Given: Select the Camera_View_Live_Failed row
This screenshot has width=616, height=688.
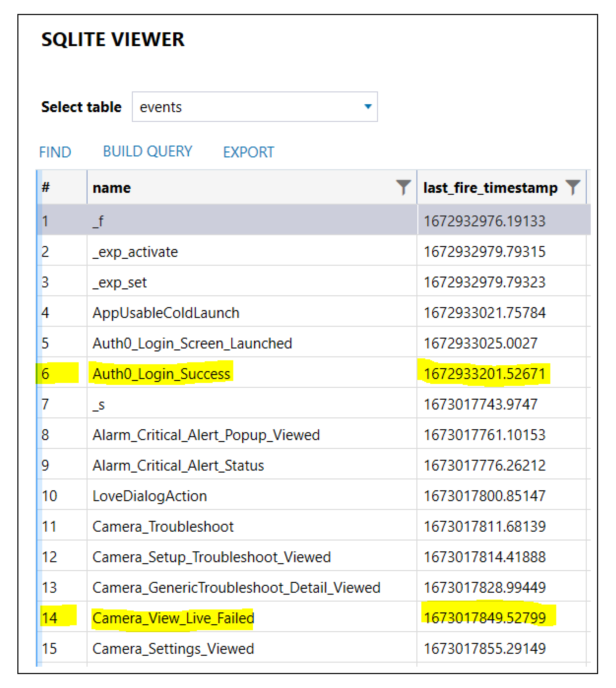Looking at the screenshot, I should click(173, 618).
